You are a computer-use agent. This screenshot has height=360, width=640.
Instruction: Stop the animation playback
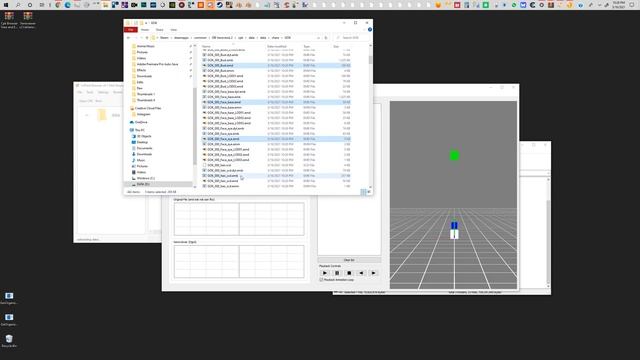tap(349, 273)
